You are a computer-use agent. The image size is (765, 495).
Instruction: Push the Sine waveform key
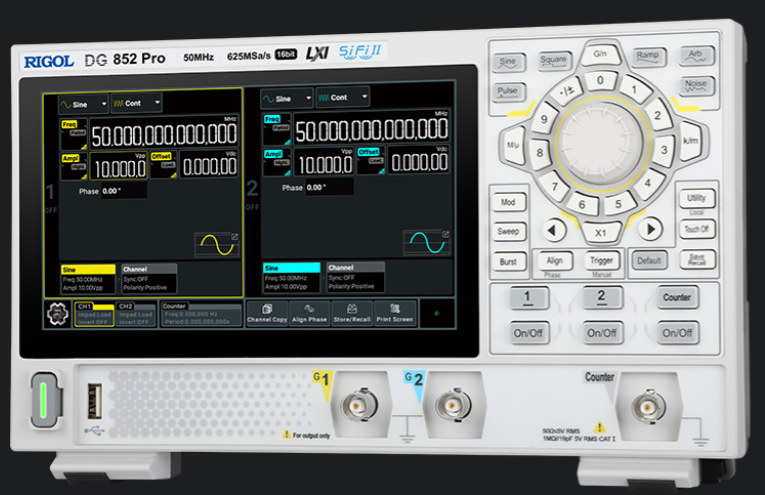tap(508, 62)
